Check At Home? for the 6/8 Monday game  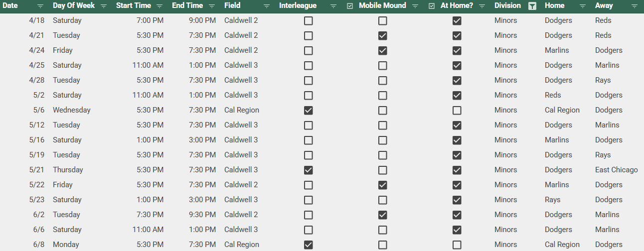457,245
